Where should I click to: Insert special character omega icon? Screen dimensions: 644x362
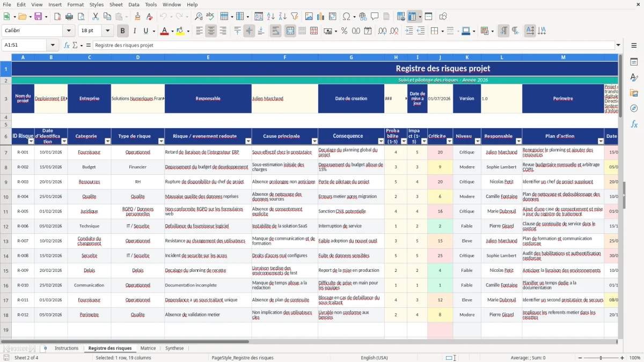click(346, 17)
